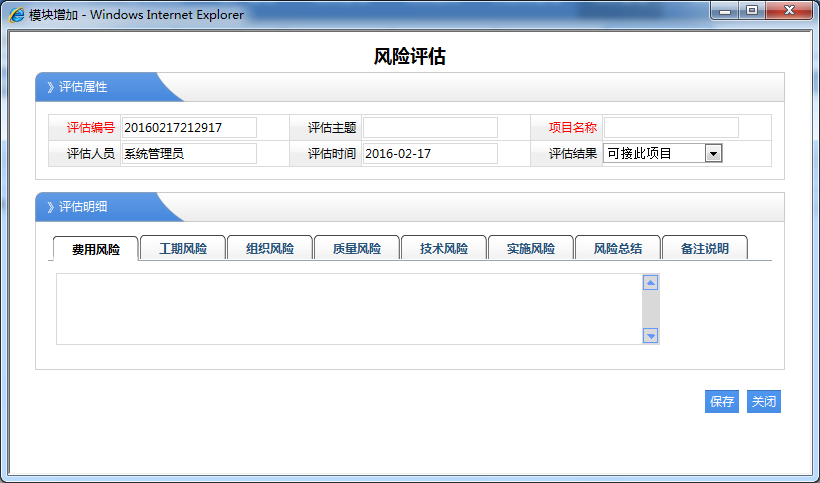Show the 备注说明 tab
Image resolution: width=820 pixels, height=483 pixels.
pos(705,248)
